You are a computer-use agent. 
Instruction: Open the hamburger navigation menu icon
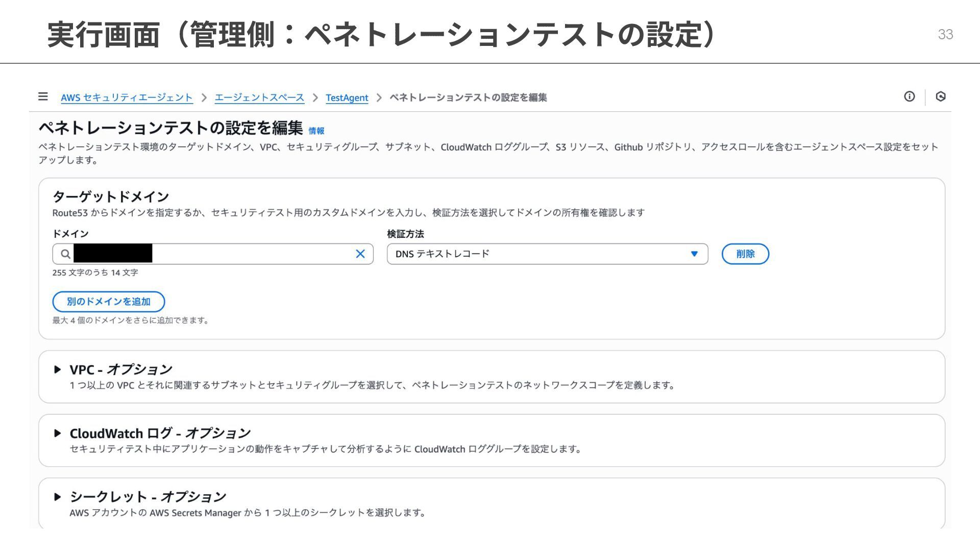click(x=43, y=96)
